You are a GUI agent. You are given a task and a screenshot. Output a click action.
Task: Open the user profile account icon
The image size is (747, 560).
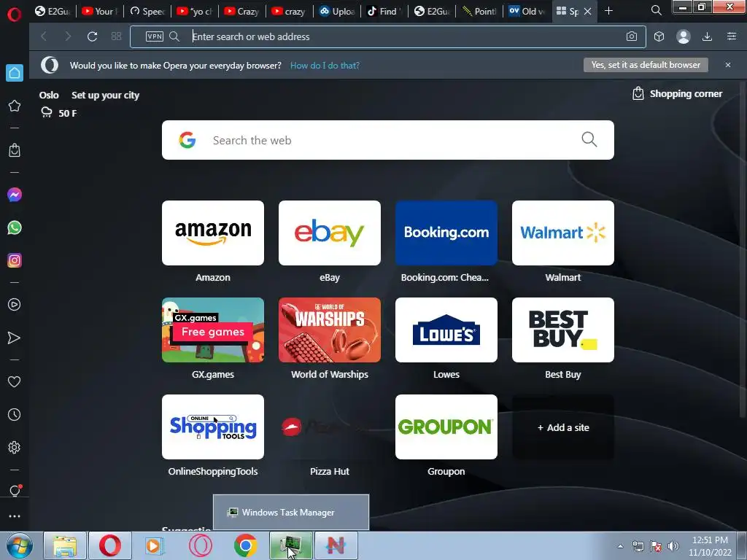[x=683, y=36]
